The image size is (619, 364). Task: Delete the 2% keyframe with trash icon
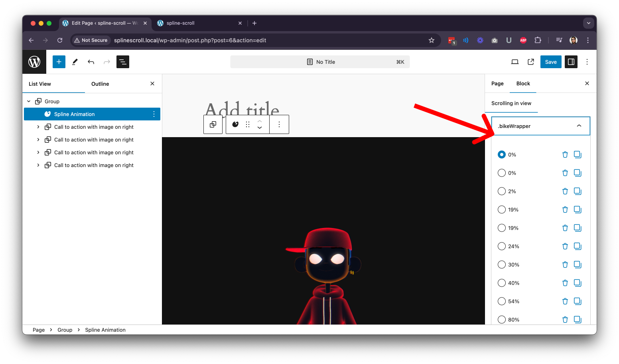565,191
